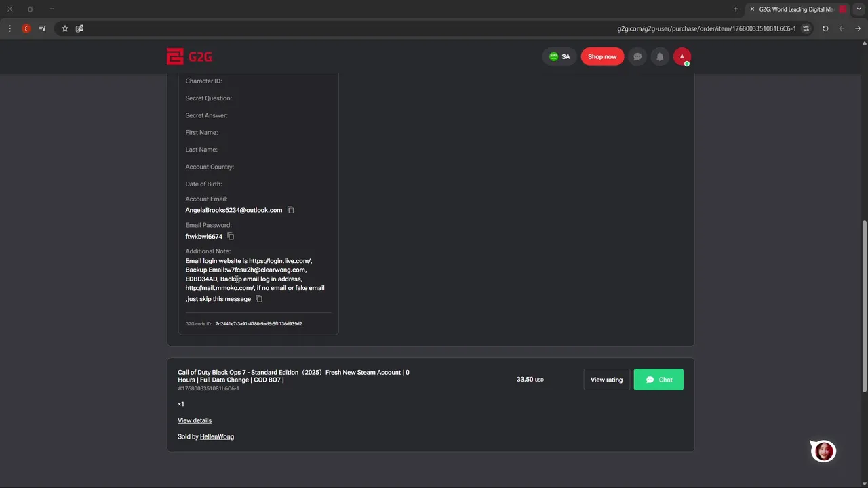Open the View details link
The image size is (868, 488).
coord(195,420)
